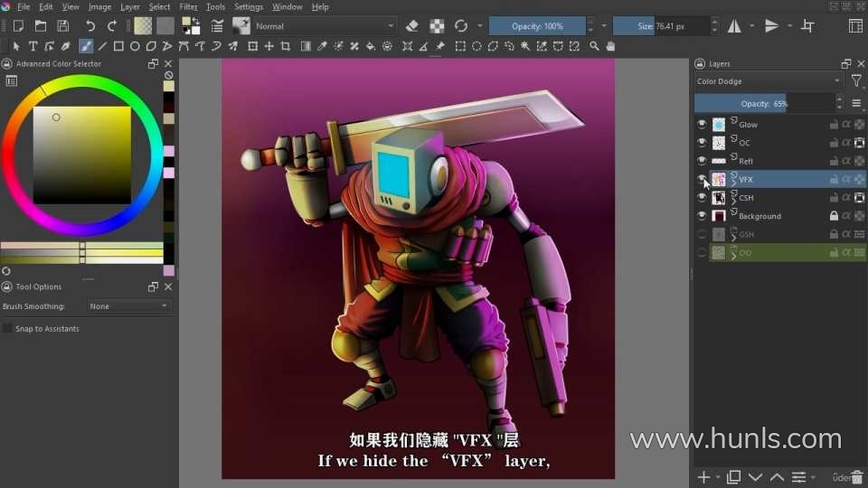This screenshot has width=868, height=488.
Task: Hide the Glow layer
Action: click(702, 125)
